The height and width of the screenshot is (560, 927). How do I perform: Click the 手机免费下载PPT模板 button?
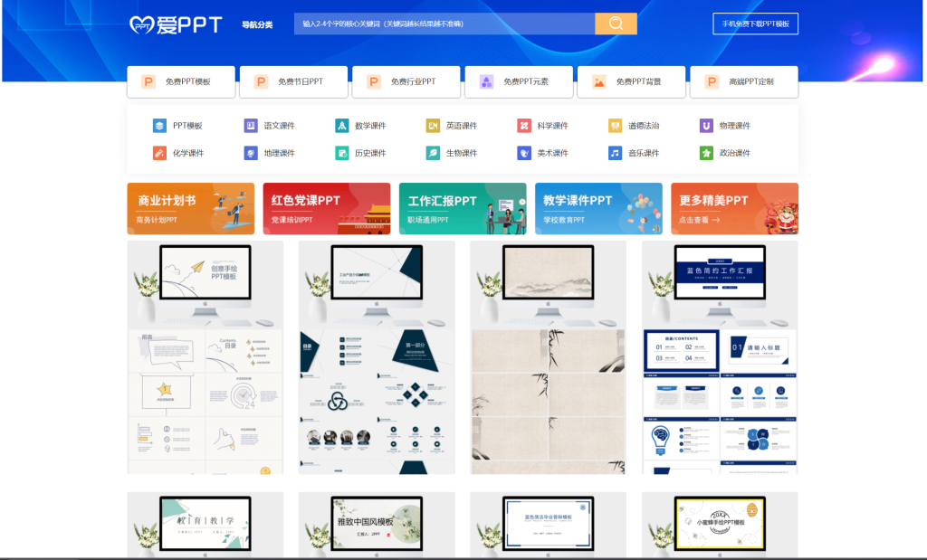pyautogui.click(x=755, y=24)
